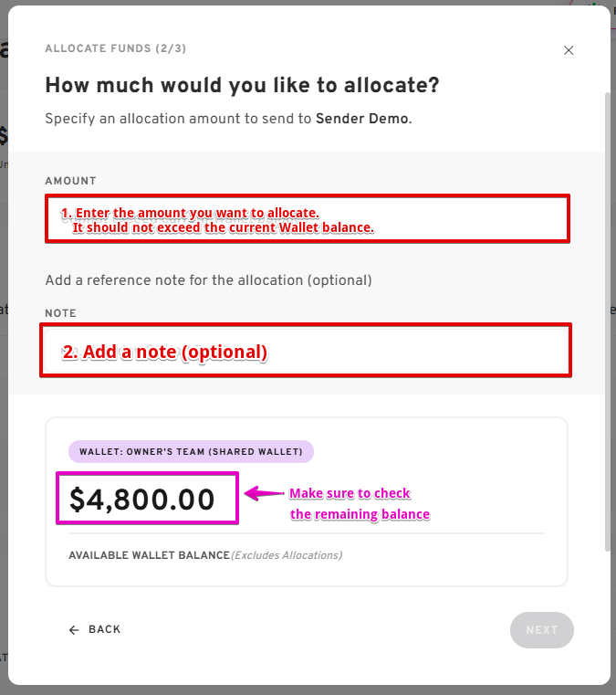Click the pink 'check the remaining balance' annotation
Screen dimensions: 616x695
click(359, 504)
